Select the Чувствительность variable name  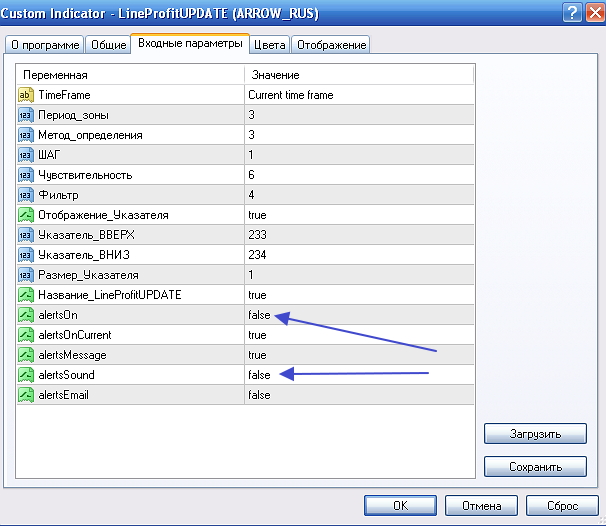[85, 175]
